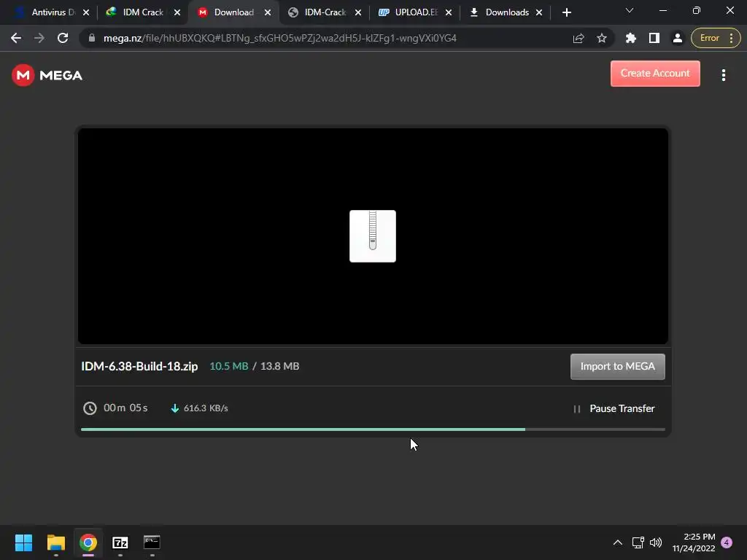Image resolution: width=747 pixels, height=560 pixels.
Task: Close the first IDM Crack tab
Action: pyautogui.click(x=177, y=12)
